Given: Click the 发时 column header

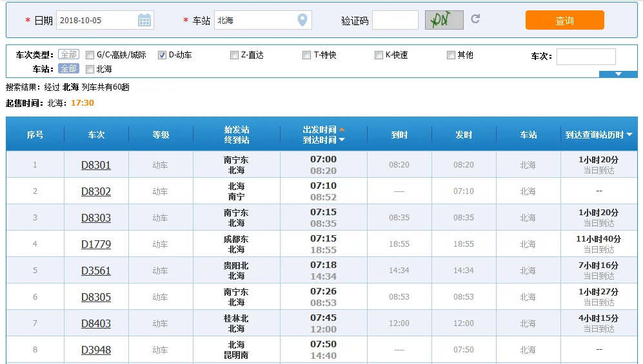Looking at the screenshot, I should (x=464, y=134).
